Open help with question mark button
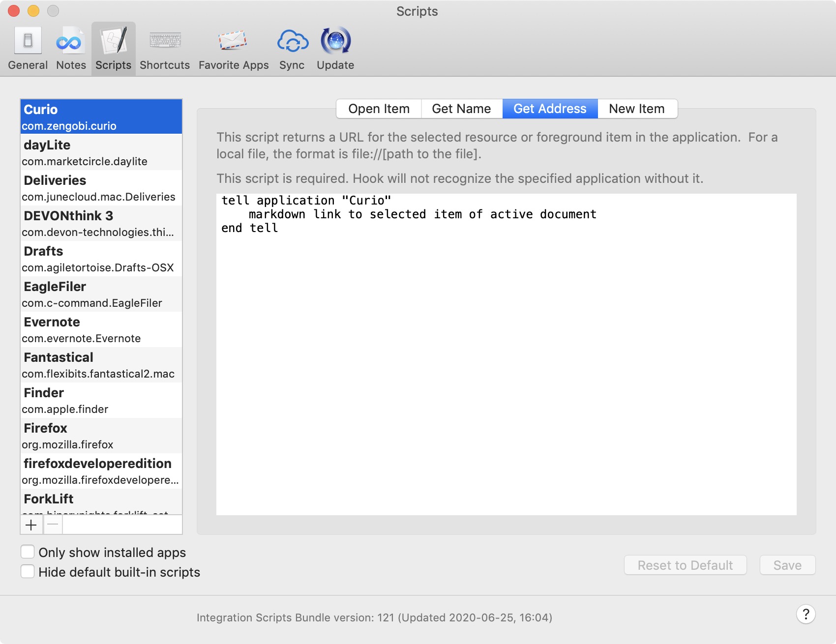The image size is (836, 644). (x=806, y=614)
